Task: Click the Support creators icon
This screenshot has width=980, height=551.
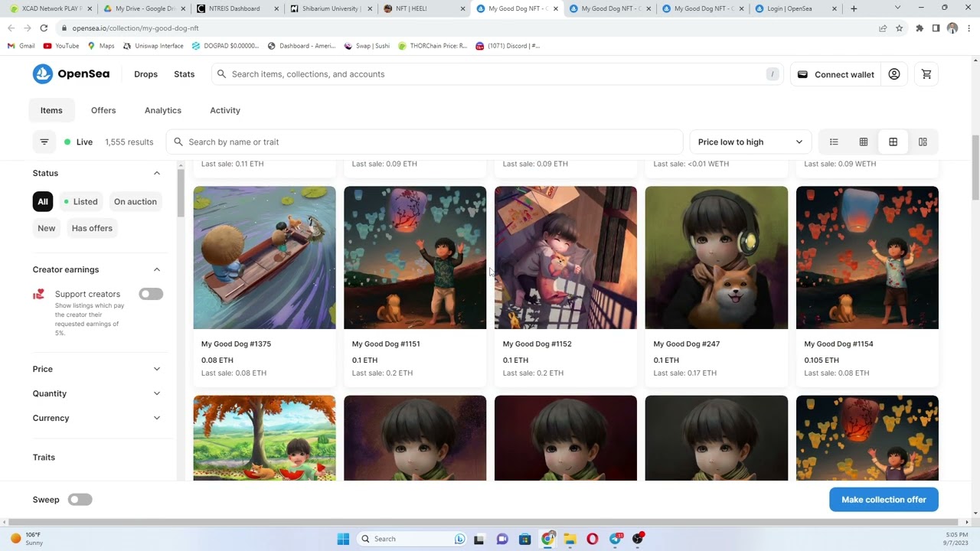Action: pos(38,294)
